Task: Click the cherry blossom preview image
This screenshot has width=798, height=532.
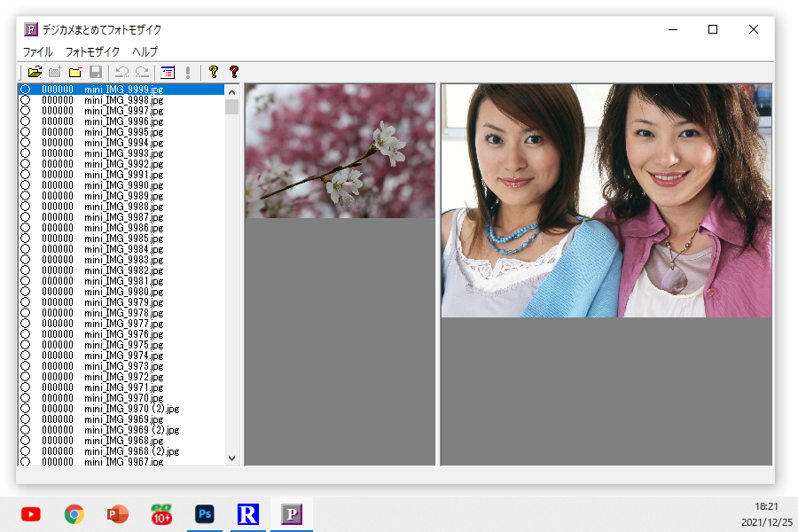Action: [x=340, y=152]
